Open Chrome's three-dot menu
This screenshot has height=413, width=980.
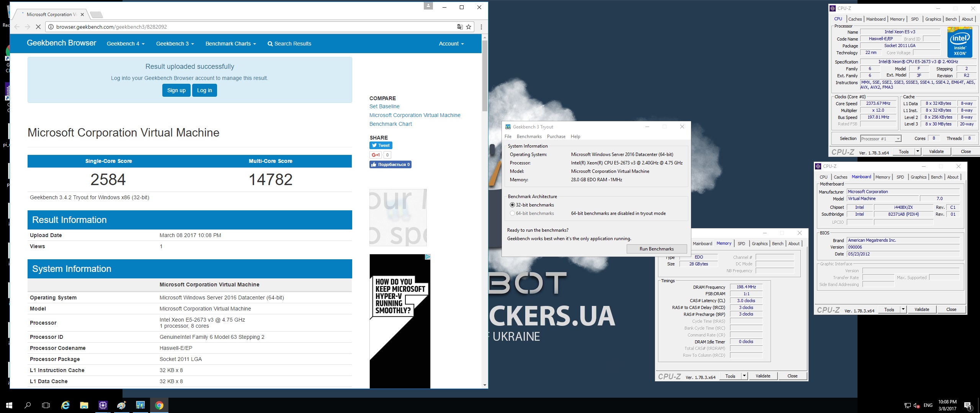(481, 27)
